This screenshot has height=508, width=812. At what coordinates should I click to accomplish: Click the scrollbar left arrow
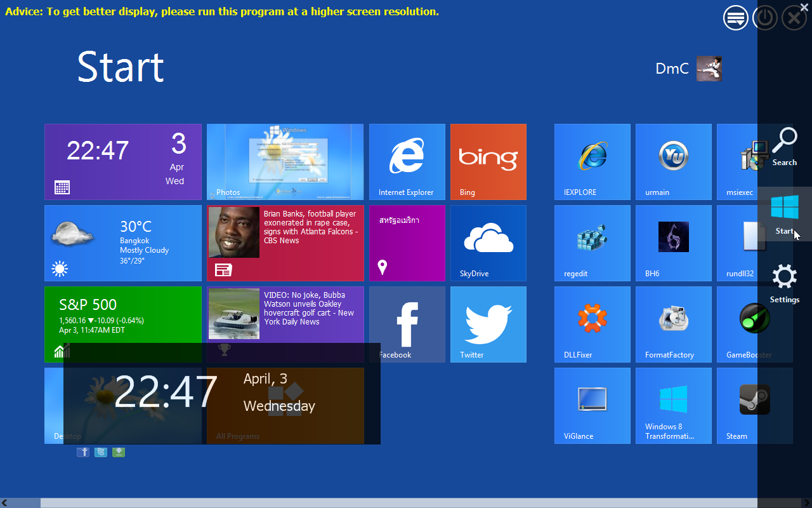(x=4, y=503)
